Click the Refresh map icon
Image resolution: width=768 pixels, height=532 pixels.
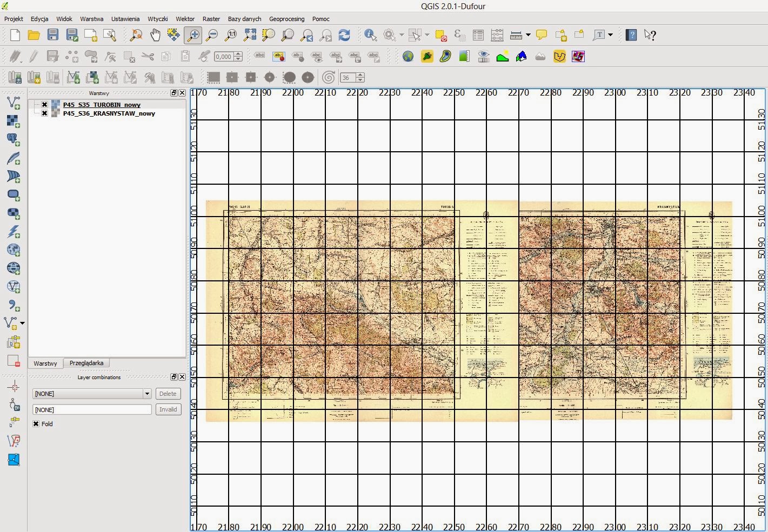344,35
